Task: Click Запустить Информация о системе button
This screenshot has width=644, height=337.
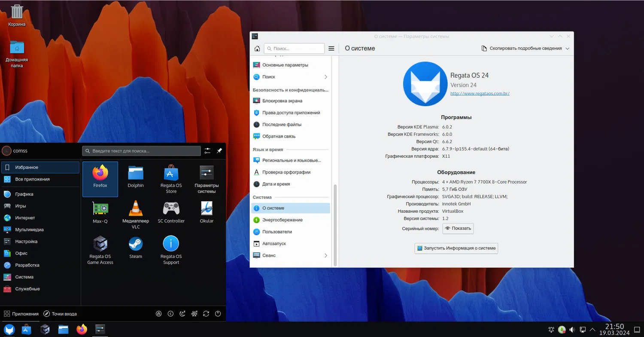Action: [x=456, y=248]
